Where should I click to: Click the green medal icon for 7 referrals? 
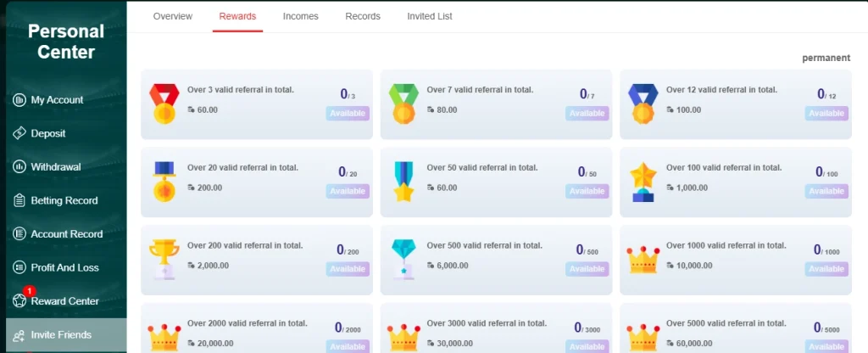pyautogui.click(x=403, y=104)
